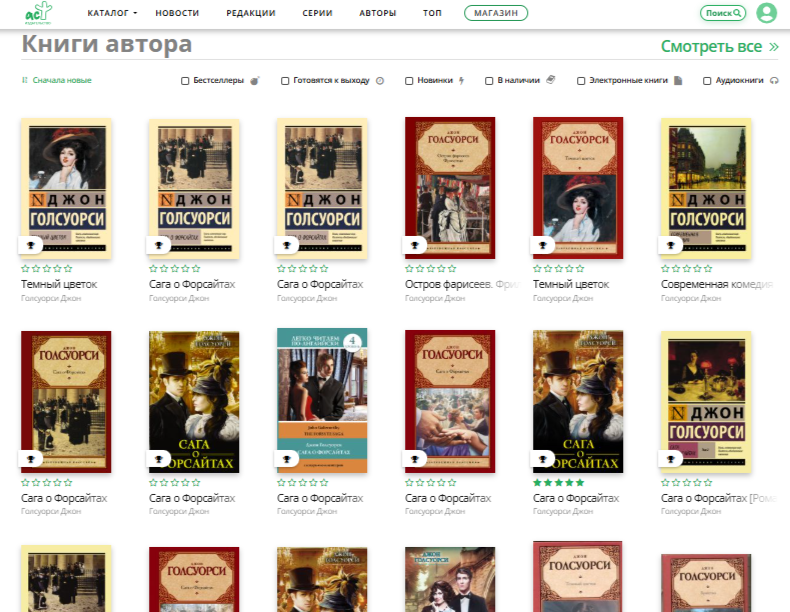Screen dimensions: 790x612
Task: Go to the Редакции section
Action: tap(250, 13)
